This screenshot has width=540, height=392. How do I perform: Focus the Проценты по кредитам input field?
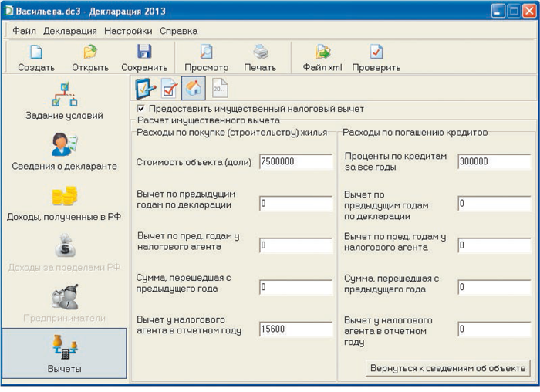coord(493,162)
